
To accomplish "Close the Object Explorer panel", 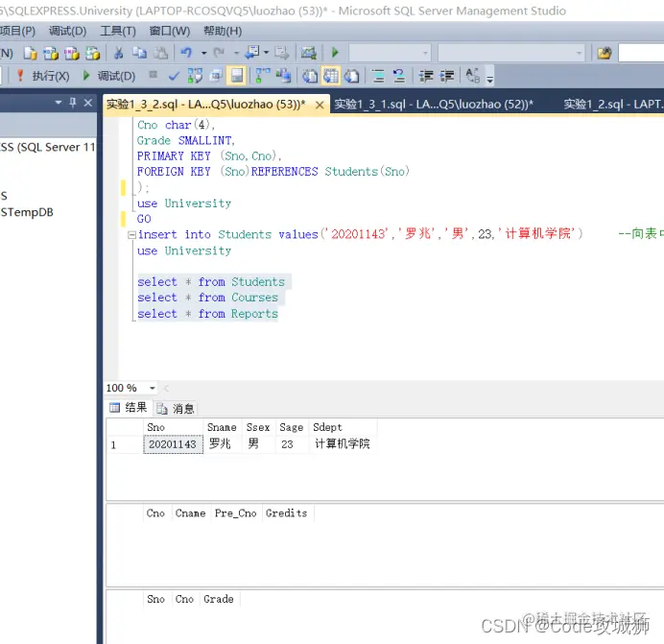I will click(x=87, y=103).
